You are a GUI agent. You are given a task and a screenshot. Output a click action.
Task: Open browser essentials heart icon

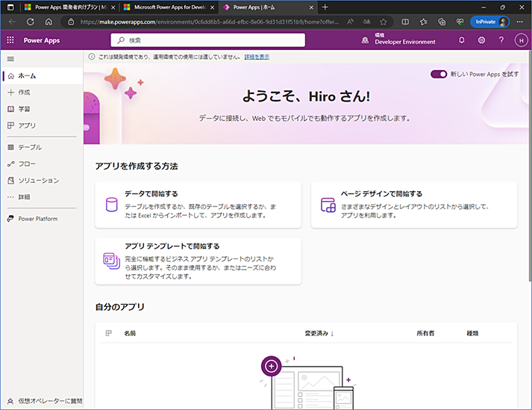pyautogui.click(x=460, y=22)
